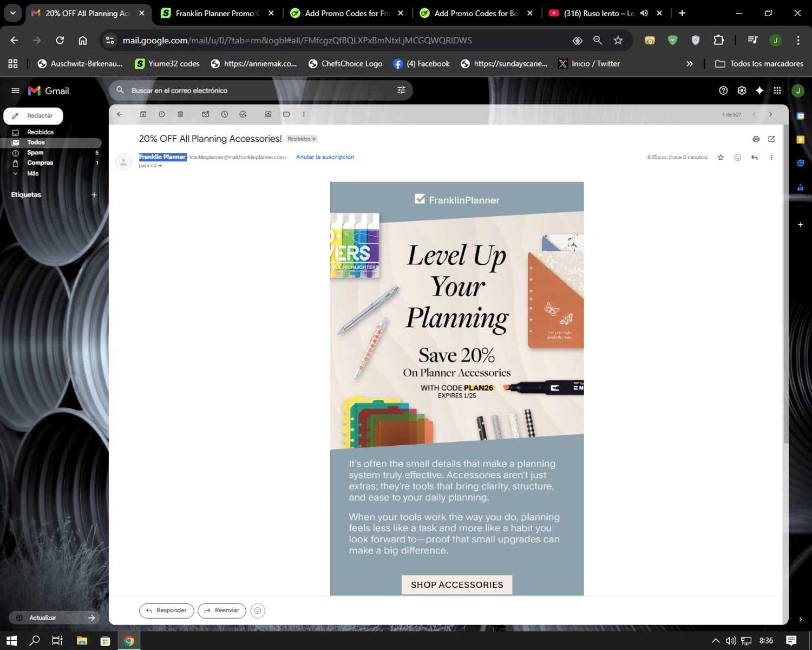Print the whole email conversation
The width and height of the screenshot is (812, 650).
(x=756, y=139)
